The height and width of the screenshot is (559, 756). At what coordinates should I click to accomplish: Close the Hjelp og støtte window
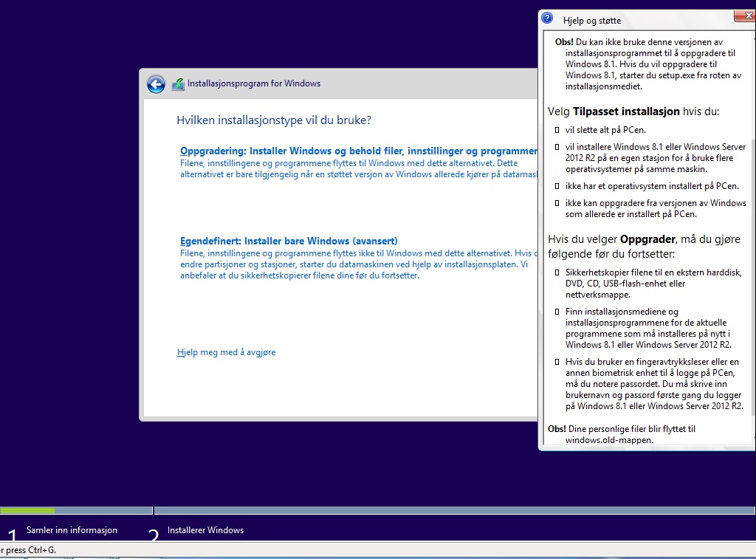746,16
